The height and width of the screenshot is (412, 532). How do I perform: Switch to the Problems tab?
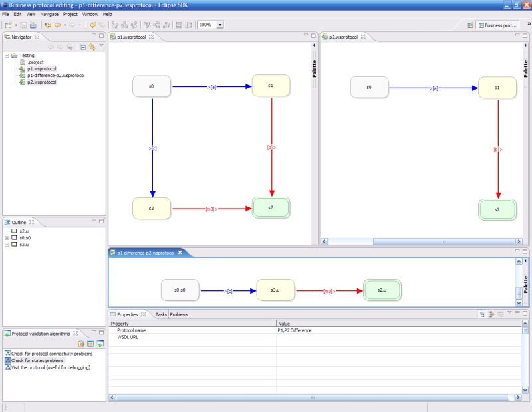179,315
